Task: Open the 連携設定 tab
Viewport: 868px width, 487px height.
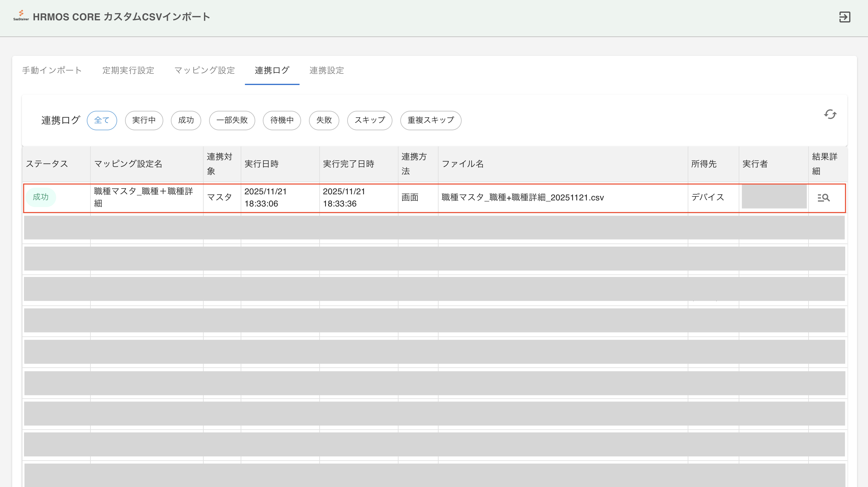Action: click(x=326, y=70)
